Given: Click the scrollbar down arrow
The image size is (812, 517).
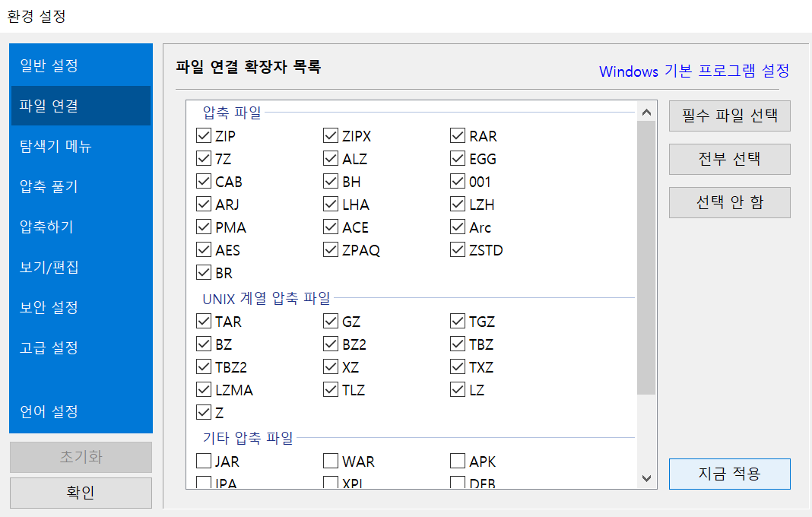Looking at the screenshot, I should [646, 479].
